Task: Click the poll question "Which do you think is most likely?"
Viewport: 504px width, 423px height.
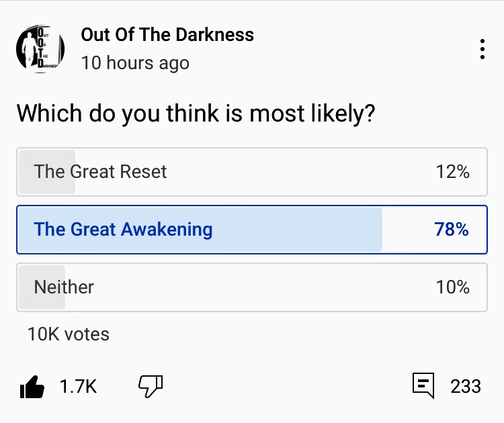Action: 196,113
